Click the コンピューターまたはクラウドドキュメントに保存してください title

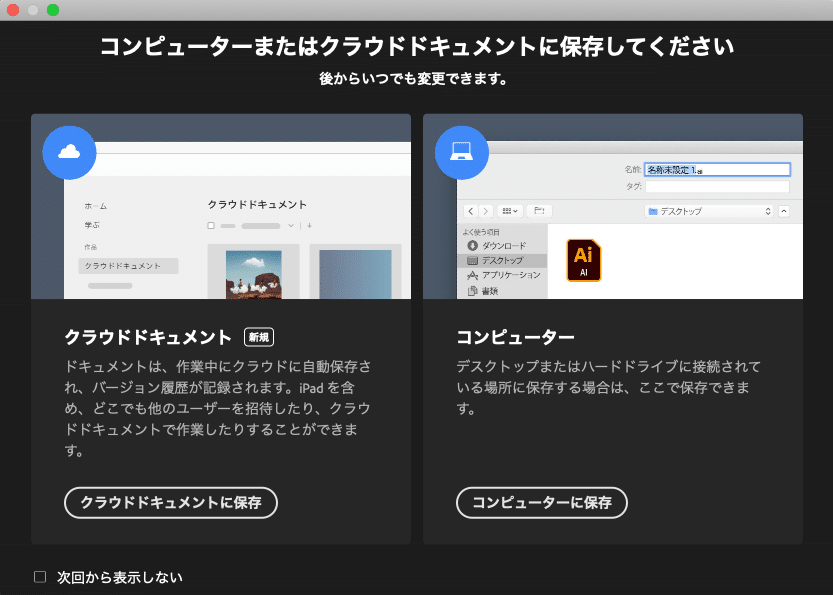pyautogui.click(x=417, y=46)
